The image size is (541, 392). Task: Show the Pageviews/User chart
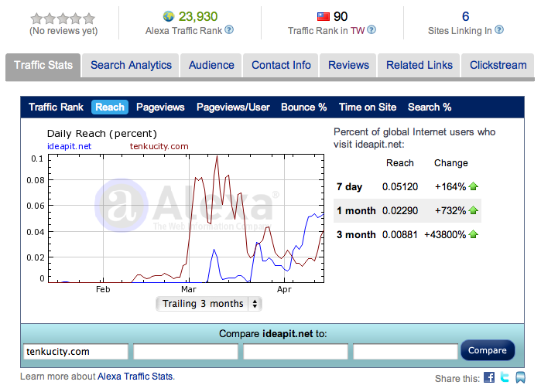(233, 107)
